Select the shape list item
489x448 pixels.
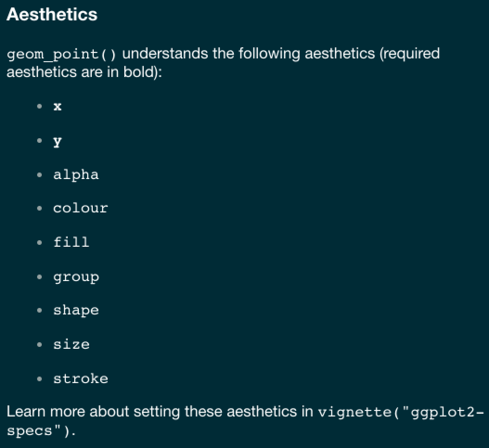point(76,311)
